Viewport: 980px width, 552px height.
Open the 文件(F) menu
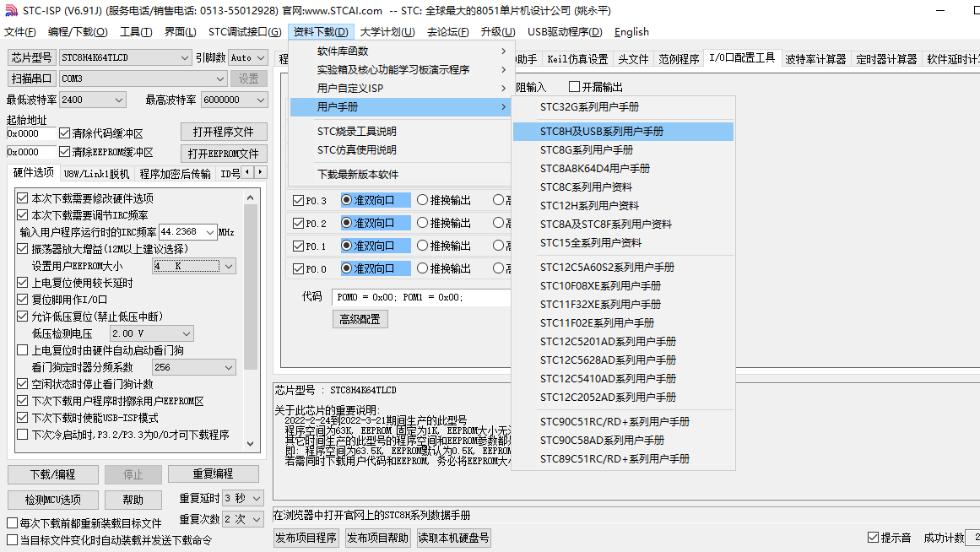point(20,32)
